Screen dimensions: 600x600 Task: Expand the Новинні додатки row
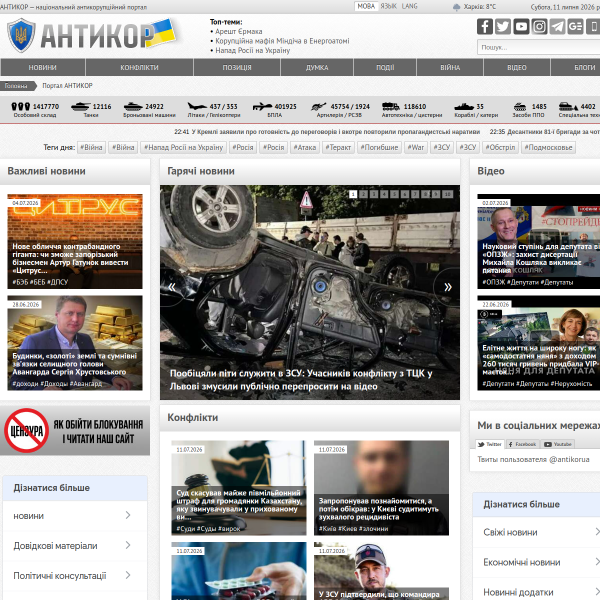click(536, 591)
